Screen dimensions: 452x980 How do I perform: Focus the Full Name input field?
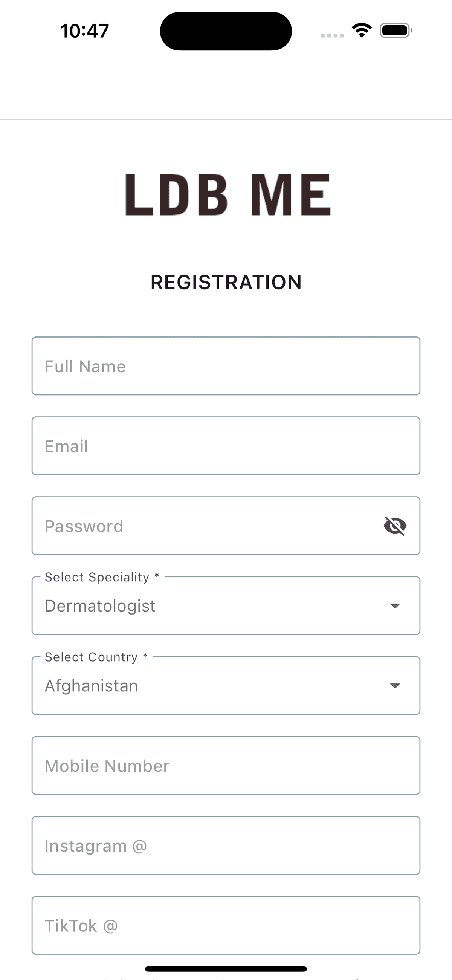[226, 366]
